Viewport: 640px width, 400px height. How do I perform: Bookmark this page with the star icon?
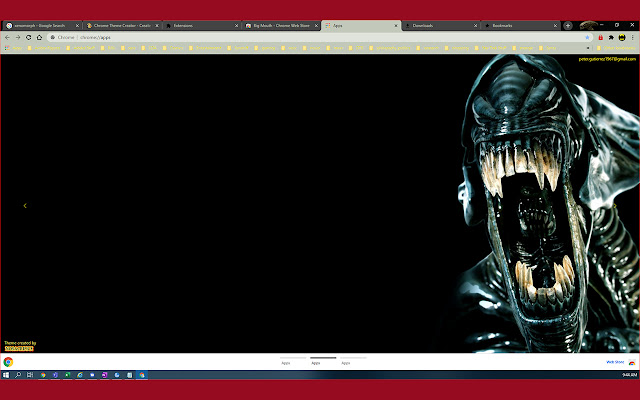587,37
